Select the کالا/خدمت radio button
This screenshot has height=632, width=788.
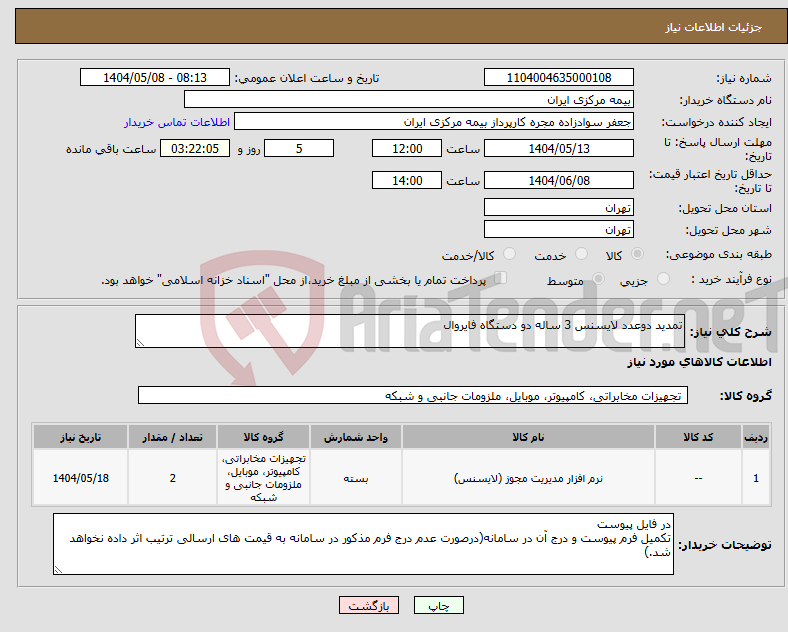(x=510, y=254)
